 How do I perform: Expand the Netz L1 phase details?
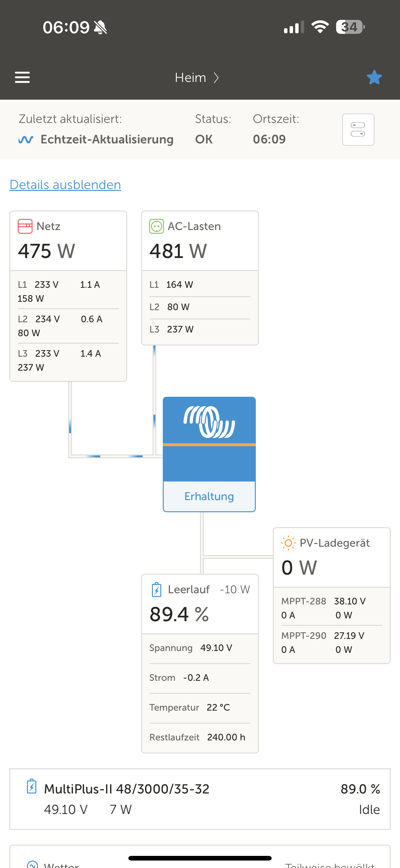[68, 291]
